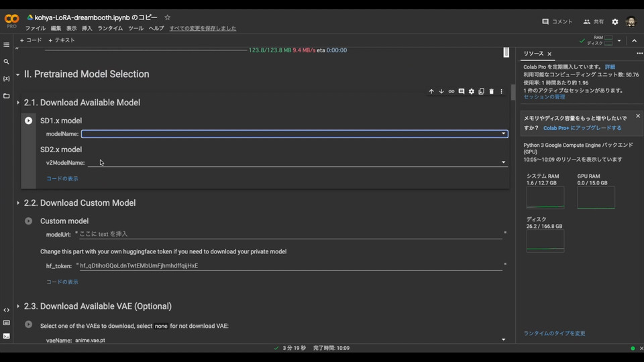Open the code snippets icon at sidebar bottom

6,310
